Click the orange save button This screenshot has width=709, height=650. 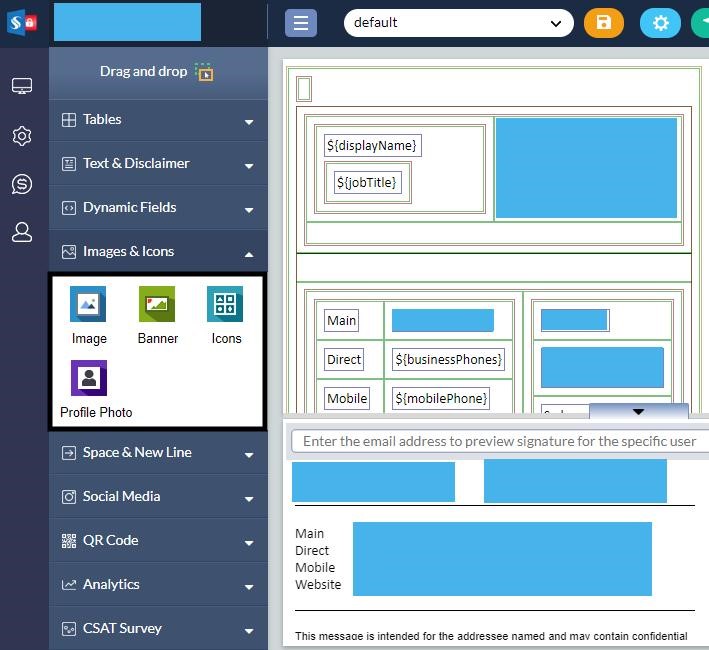603,23
